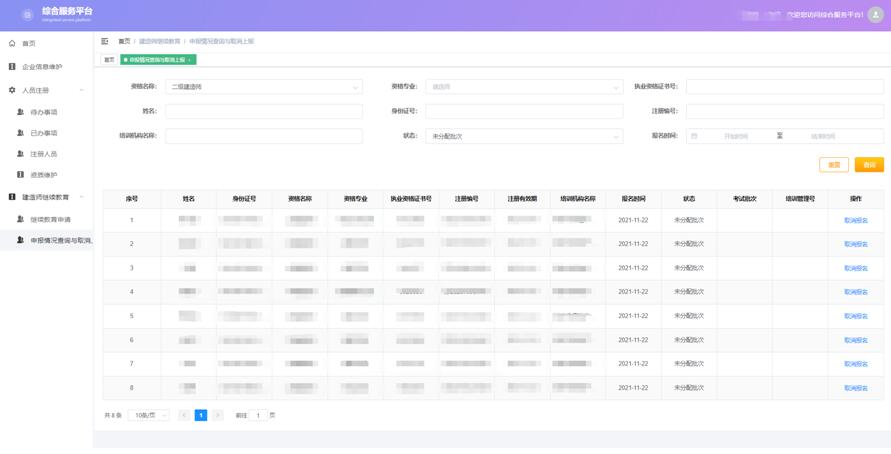Viewport: 891px width, 454px height.
Task: Open the 资格名称 dropdown showing 二级建造师
Action: coord(264,87)
